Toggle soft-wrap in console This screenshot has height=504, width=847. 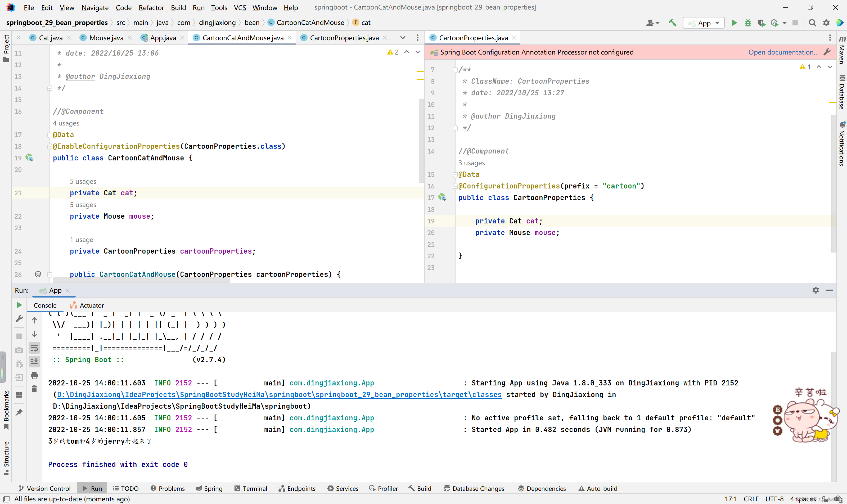(x=34, y=348)
